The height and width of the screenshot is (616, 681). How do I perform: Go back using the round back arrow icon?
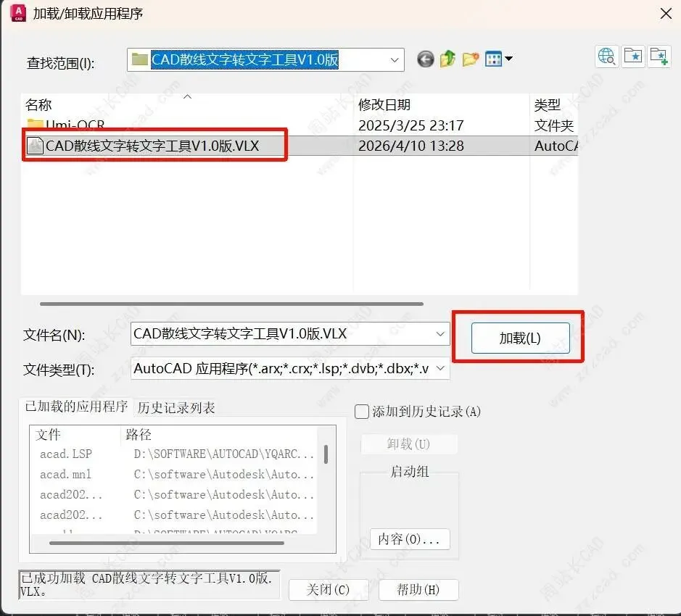(x=425, y=59)
